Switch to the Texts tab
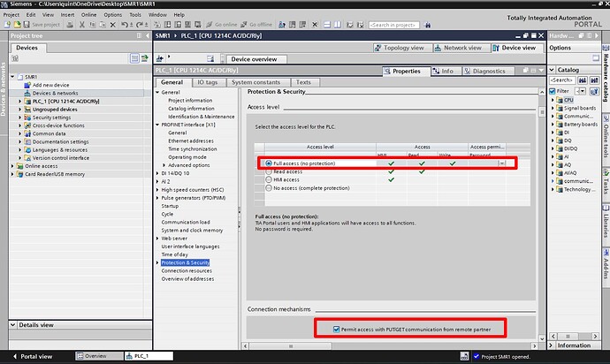610x364 pixels. (x=303, y=82)
